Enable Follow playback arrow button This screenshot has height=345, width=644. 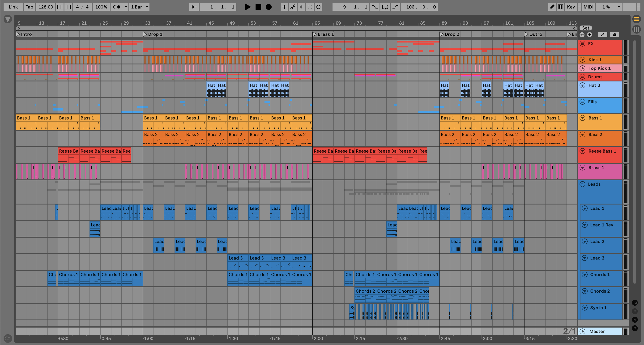pos(194,7)
